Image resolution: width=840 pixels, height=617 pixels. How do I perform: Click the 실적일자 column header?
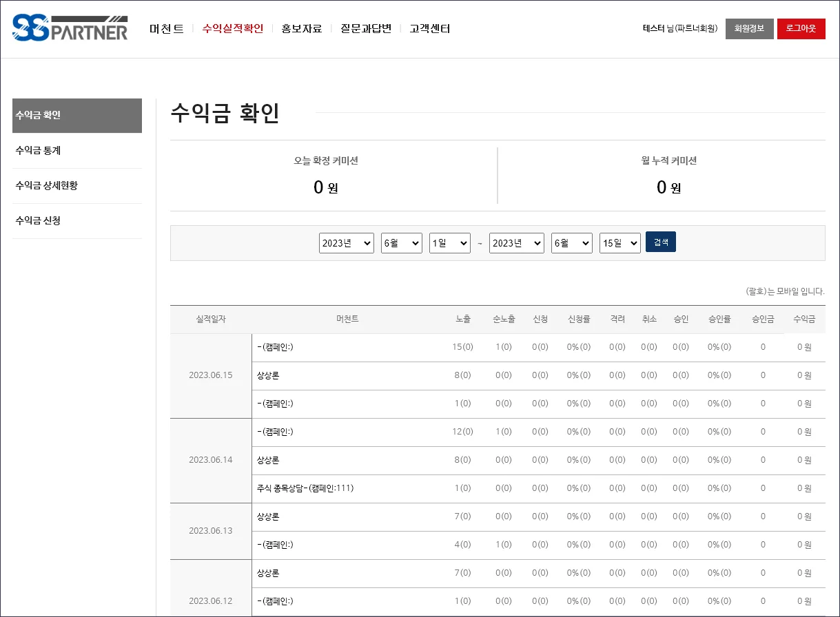point(211,320)
